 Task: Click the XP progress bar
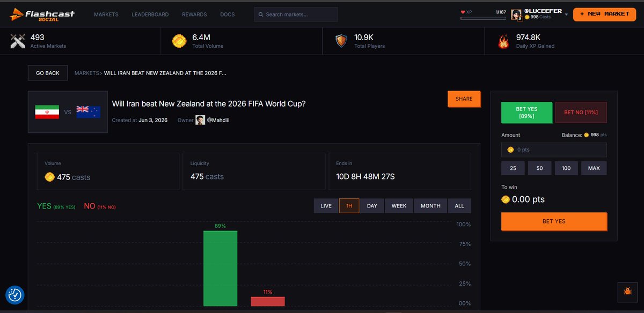click(483, 18)
